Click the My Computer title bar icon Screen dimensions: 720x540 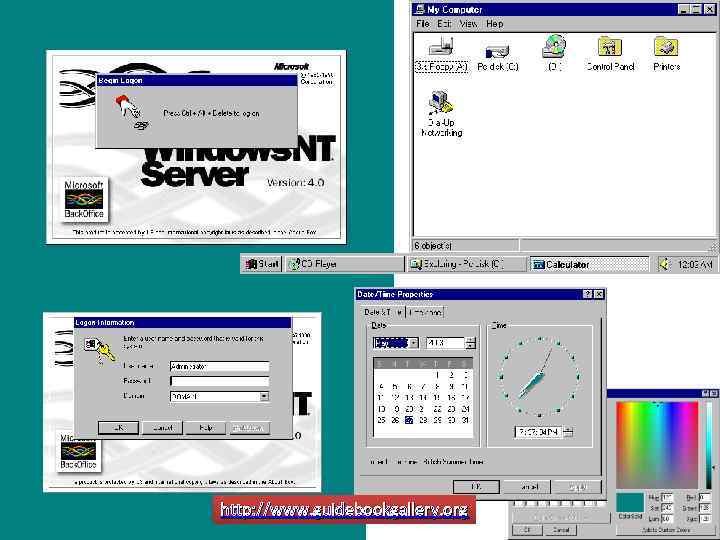[420, 9]
